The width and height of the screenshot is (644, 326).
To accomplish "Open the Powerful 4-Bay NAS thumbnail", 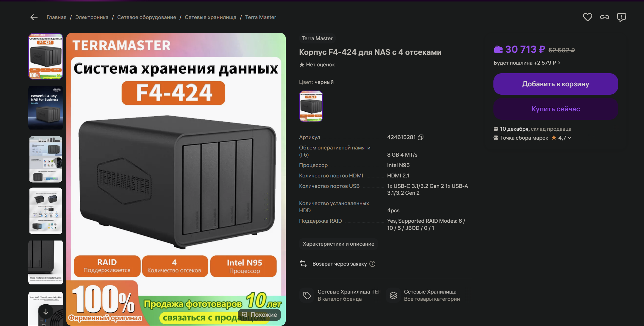I will click(x=46, y=108).
